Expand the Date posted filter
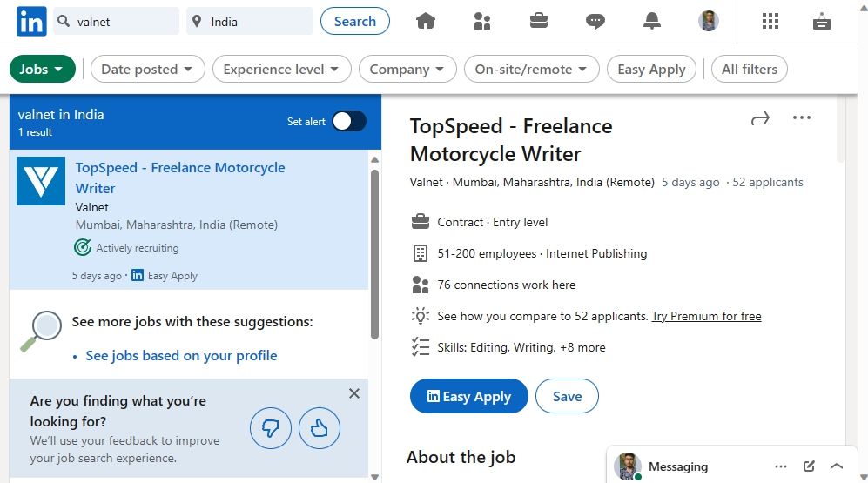 click(147, 70)
